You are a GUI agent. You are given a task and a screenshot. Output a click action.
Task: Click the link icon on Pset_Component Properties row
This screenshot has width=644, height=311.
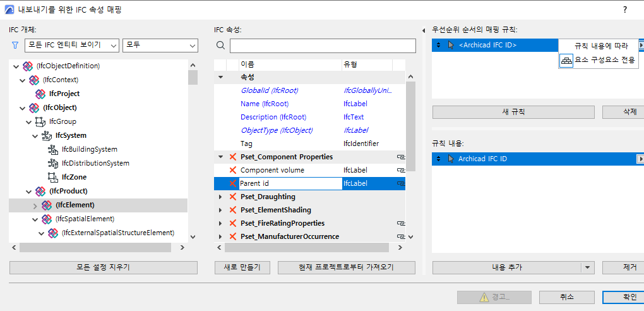pyautogui.click(x=400, y=157)
